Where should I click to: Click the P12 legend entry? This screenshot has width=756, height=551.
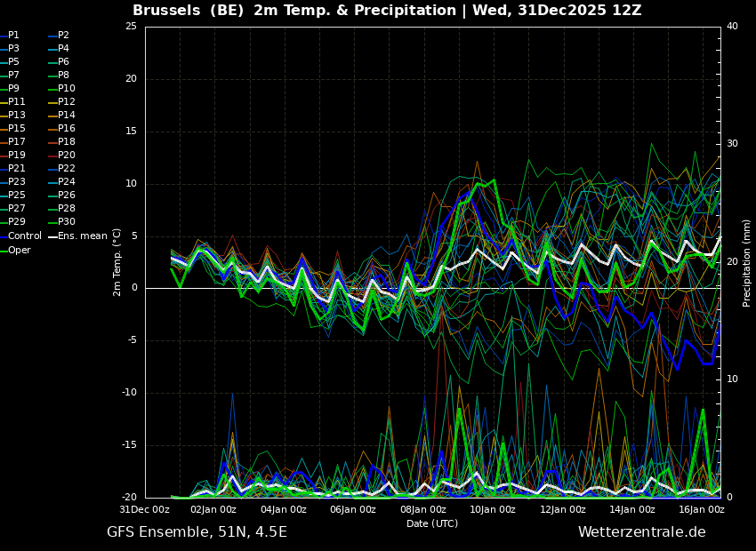pyautogui.click(x=61, y=101)
